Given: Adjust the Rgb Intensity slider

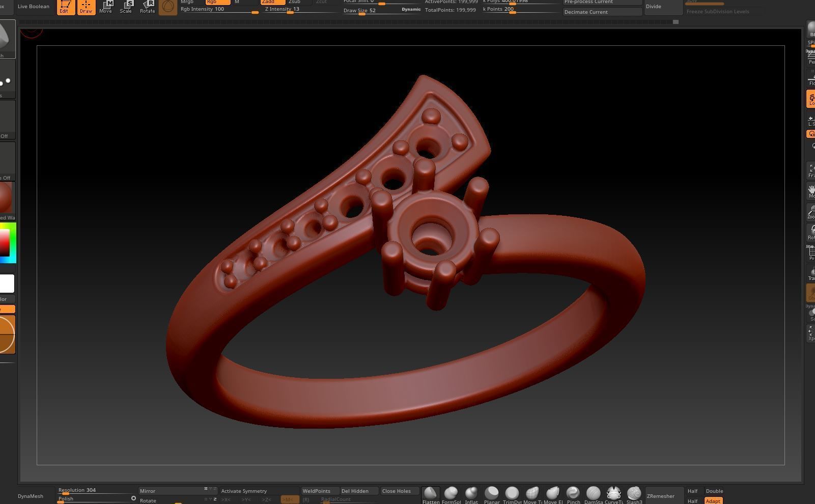Looking at the screenshot, I should click(x=219, y=10).
